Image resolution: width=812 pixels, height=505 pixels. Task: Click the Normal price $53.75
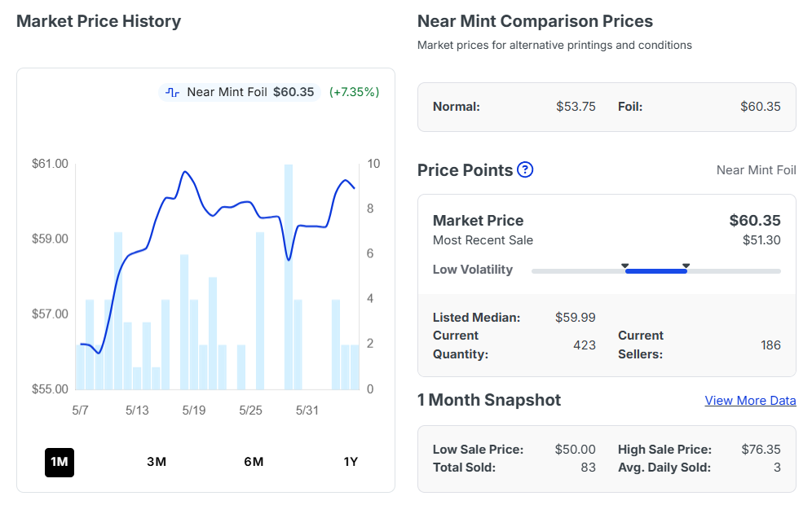point(576,107)
